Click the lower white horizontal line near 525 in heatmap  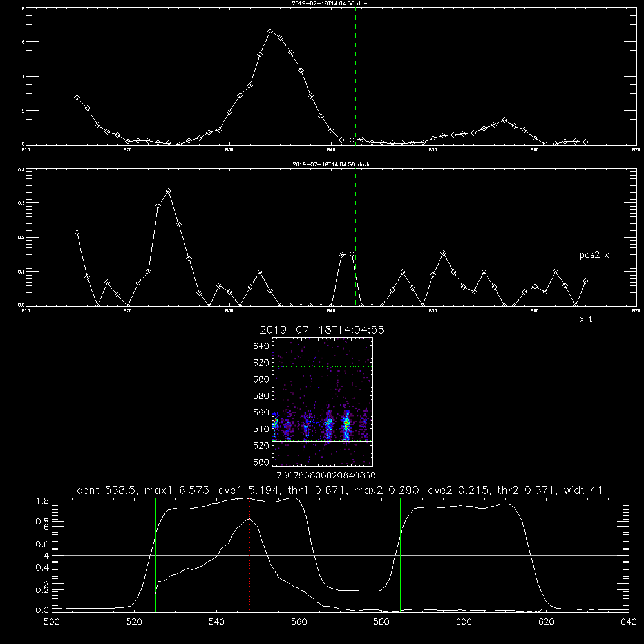pyautogui.click(x=323, y=442)
